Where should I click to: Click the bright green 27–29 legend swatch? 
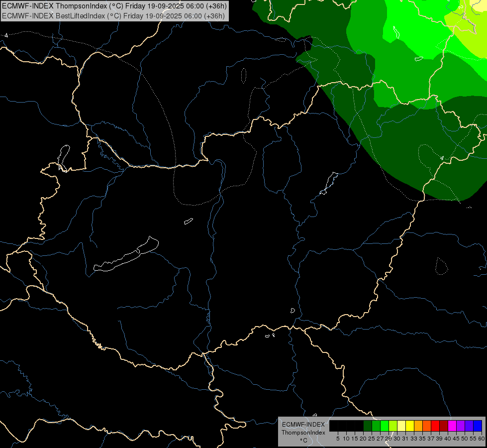point(385,426)
